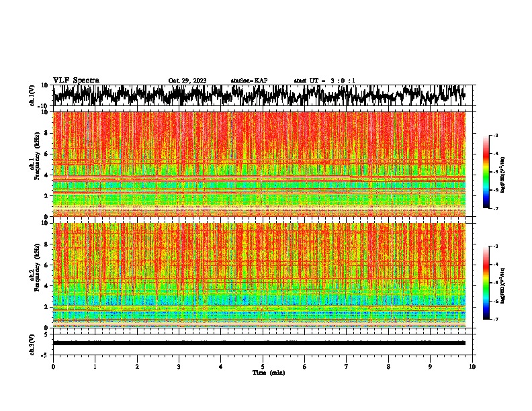Click the ch.3 black signal band
The width and height of the screenshot is (532, 411).
[259, 343]
